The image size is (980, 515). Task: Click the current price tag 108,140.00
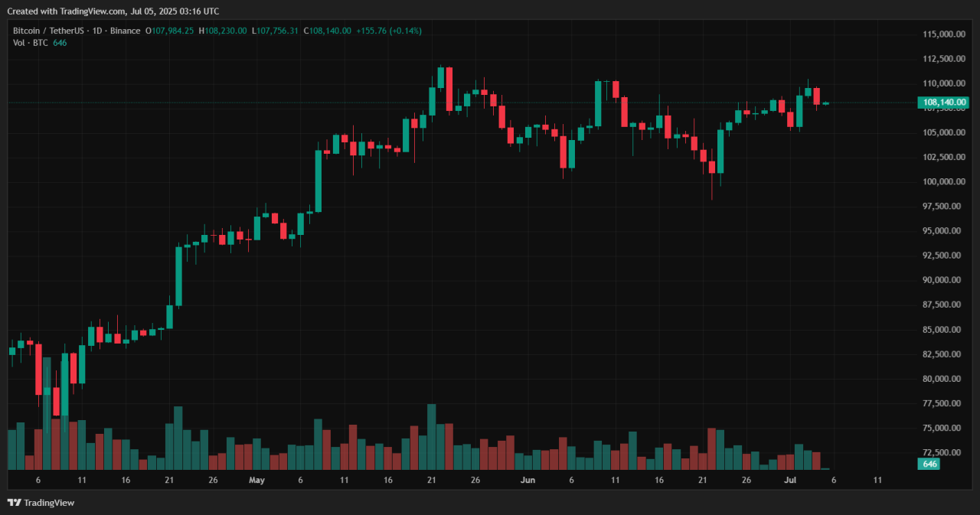941,103
